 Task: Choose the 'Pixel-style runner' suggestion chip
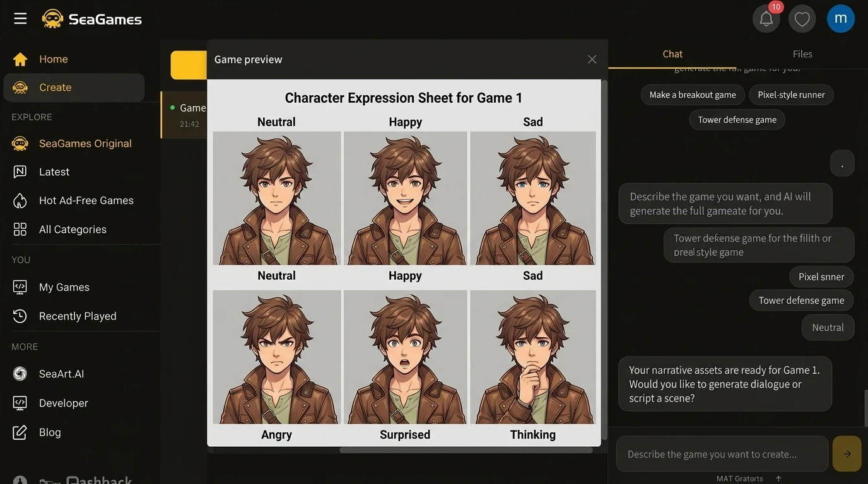pos(791,95)
